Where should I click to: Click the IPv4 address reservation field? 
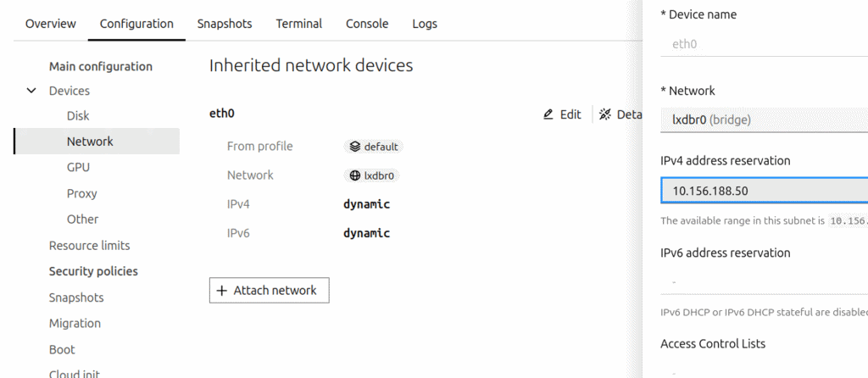coord(763,191)
